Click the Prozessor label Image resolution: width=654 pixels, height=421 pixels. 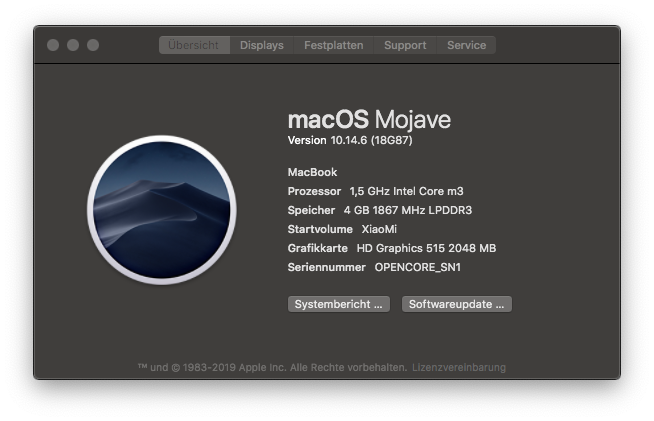pyautogui.click(x=314, y=191)
